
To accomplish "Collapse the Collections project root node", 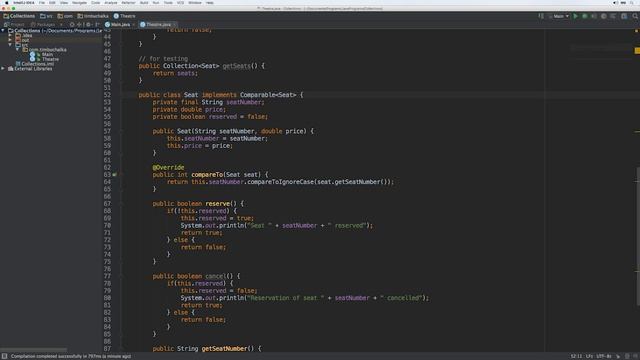I will [3, 31].
